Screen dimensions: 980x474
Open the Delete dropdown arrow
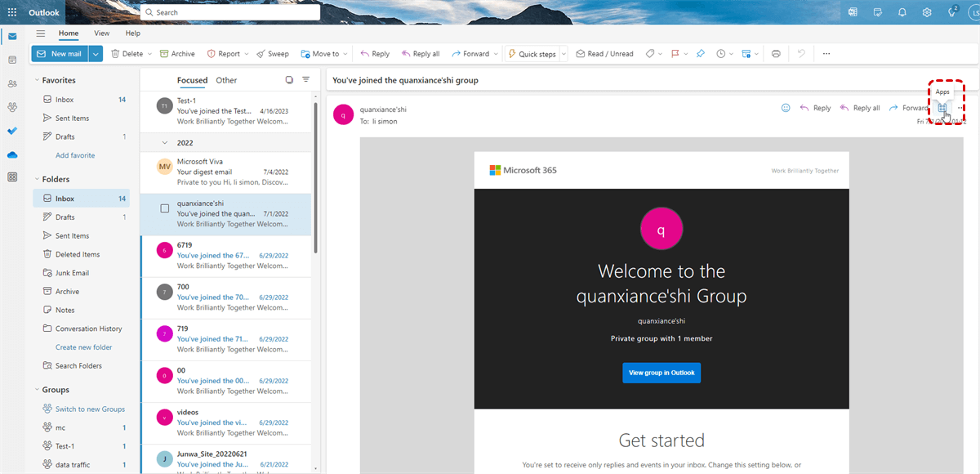coord(149,54)
